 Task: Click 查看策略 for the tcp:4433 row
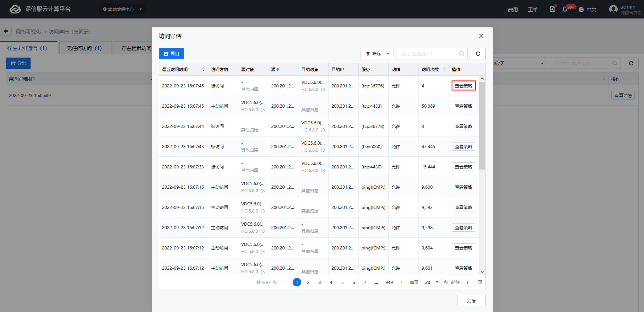pyautogui.click(x=464, y=106)
